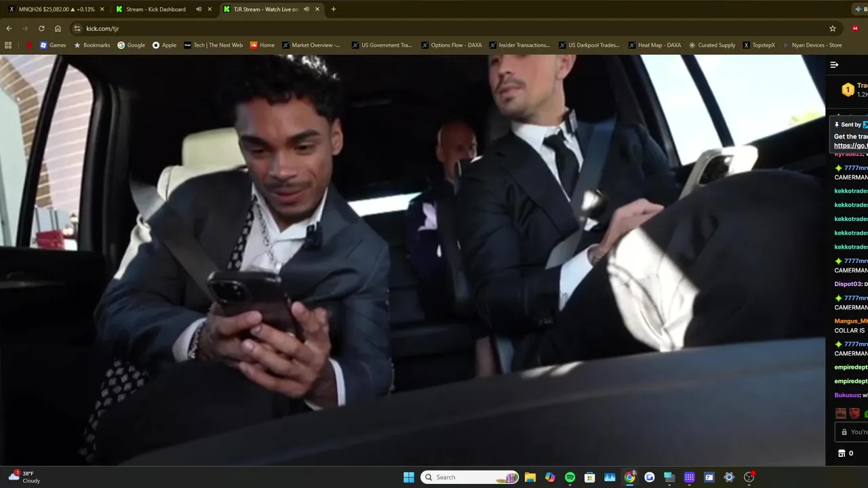Open the US Darkpool Trades bookmark

point(589,45)
